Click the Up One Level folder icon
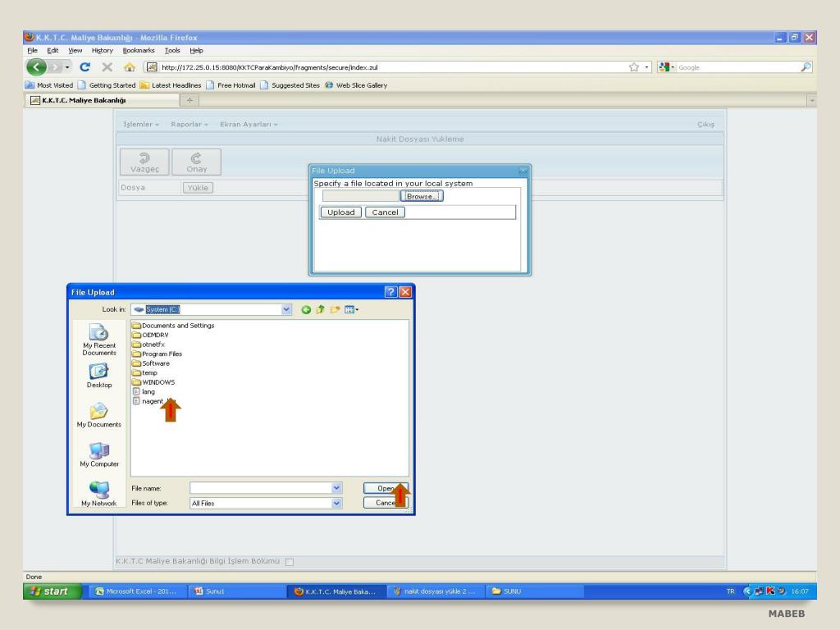This screenshot has width=840, height=630. click(321, 309)
